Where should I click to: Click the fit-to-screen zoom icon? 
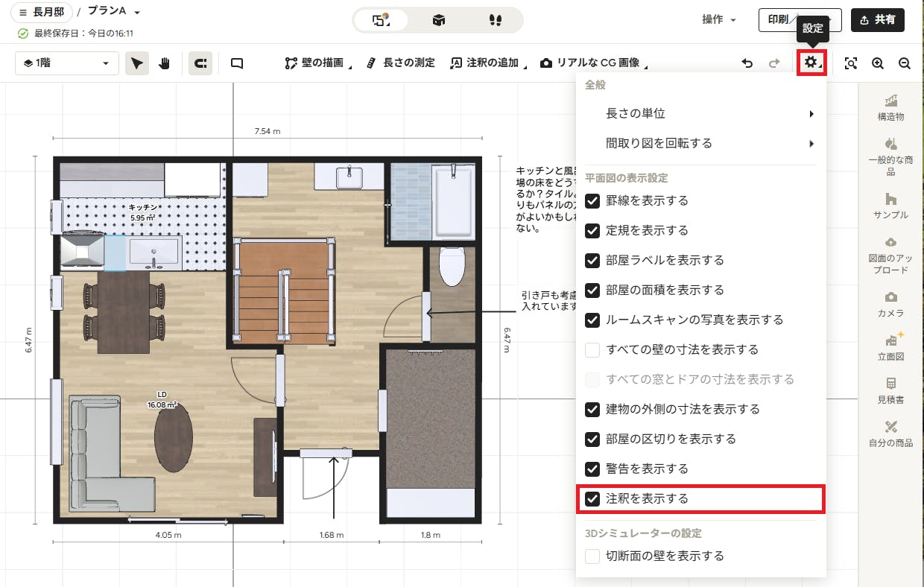pyautogui.click(x=851, y=63)
